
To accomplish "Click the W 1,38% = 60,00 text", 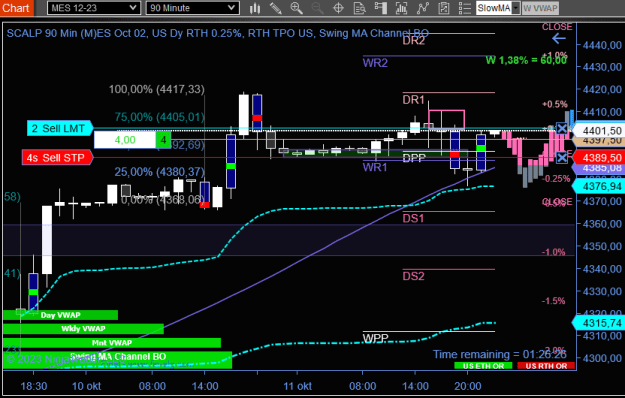I will pyautogui.click(x=526, y=61).
